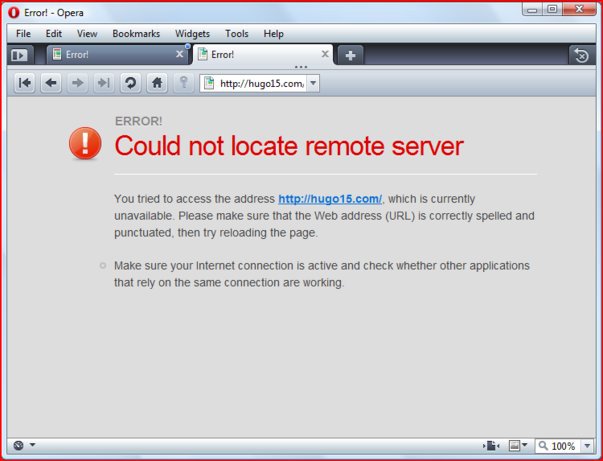Close the first Error! tab
This screenshot has height=461, width=603.
click(x=179, y=54)
